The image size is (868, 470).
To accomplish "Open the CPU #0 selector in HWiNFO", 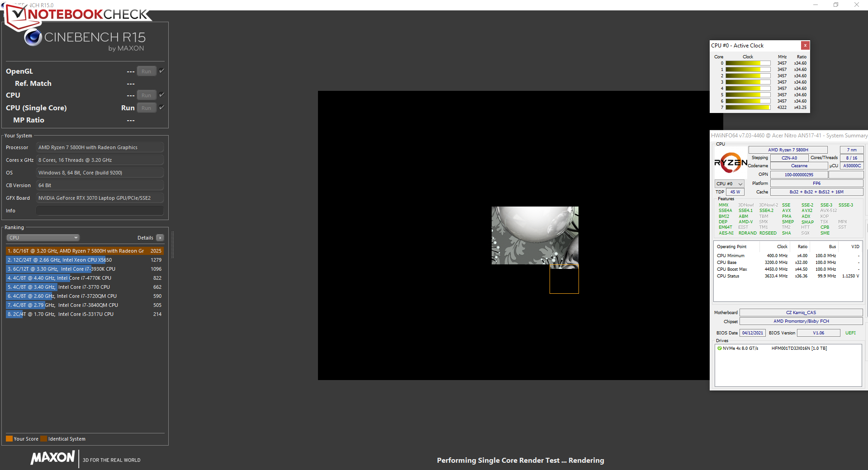I will (729, 184).
